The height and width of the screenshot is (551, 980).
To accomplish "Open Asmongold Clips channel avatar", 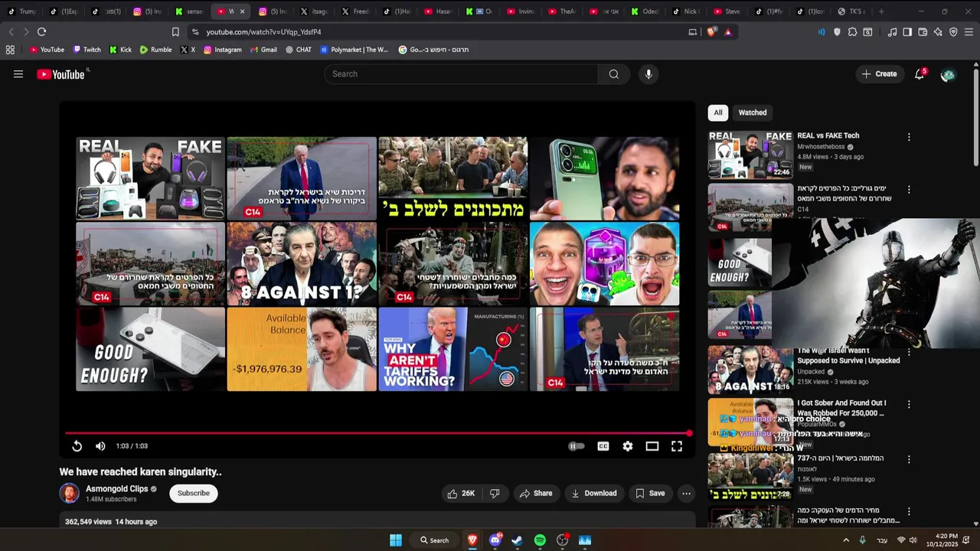I will pyautogui.click(x=70, y=494).
